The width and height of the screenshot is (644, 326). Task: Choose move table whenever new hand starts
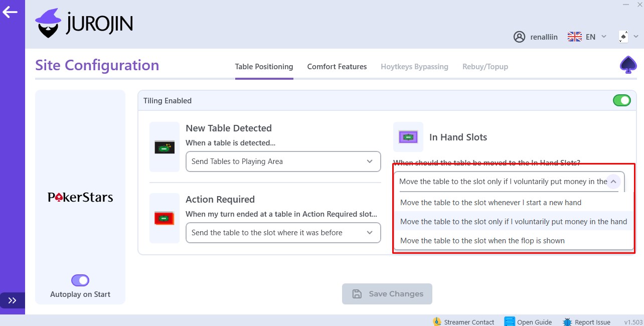pos(491,203)
